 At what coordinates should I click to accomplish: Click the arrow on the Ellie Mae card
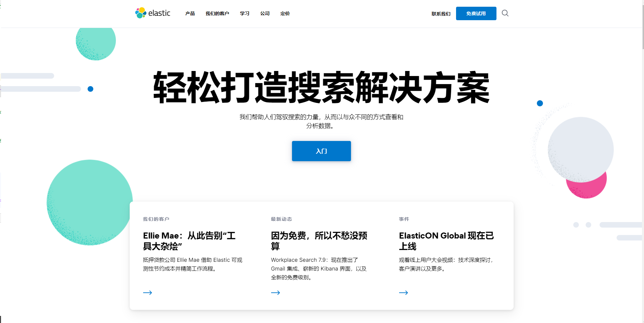point(148,292)
